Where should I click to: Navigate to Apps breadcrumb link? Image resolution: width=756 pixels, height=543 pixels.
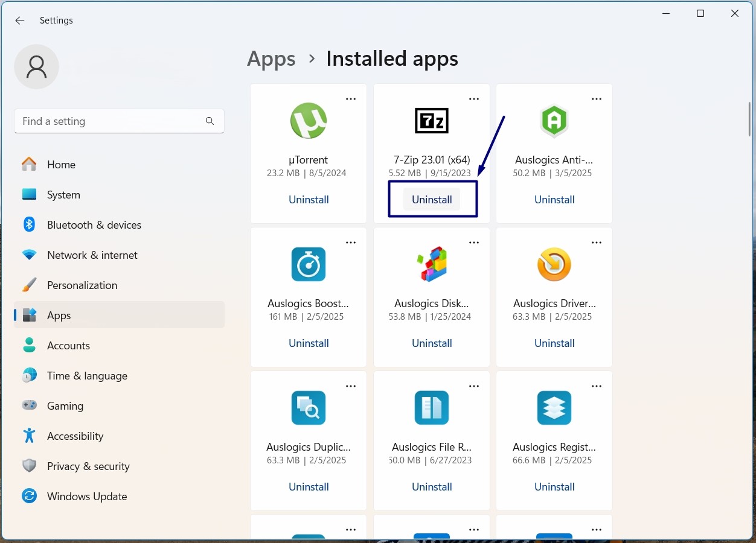click(271, 59)
